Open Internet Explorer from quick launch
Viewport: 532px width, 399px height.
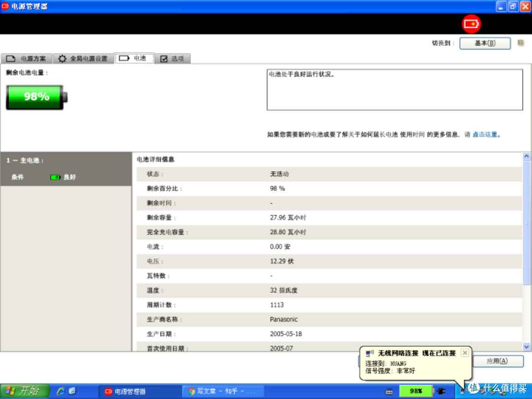61,391
